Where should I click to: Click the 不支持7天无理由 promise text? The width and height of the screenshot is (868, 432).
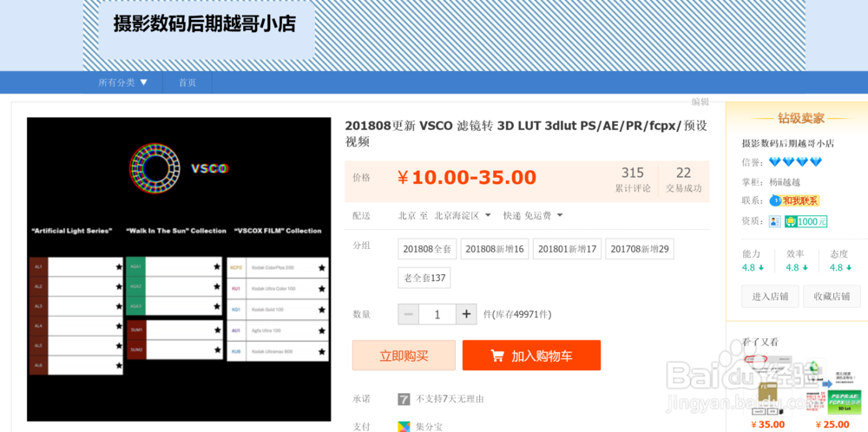click(x=450, y=399)
